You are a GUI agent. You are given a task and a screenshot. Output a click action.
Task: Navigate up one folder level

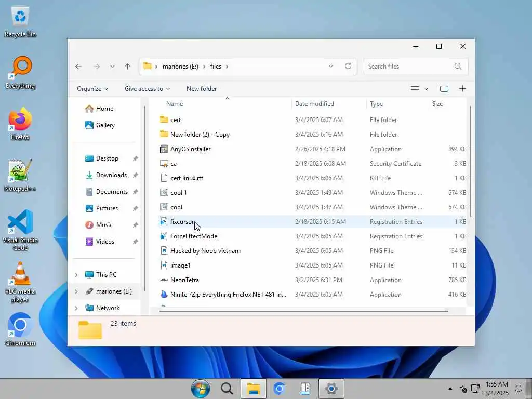click(x=128, y=66)
